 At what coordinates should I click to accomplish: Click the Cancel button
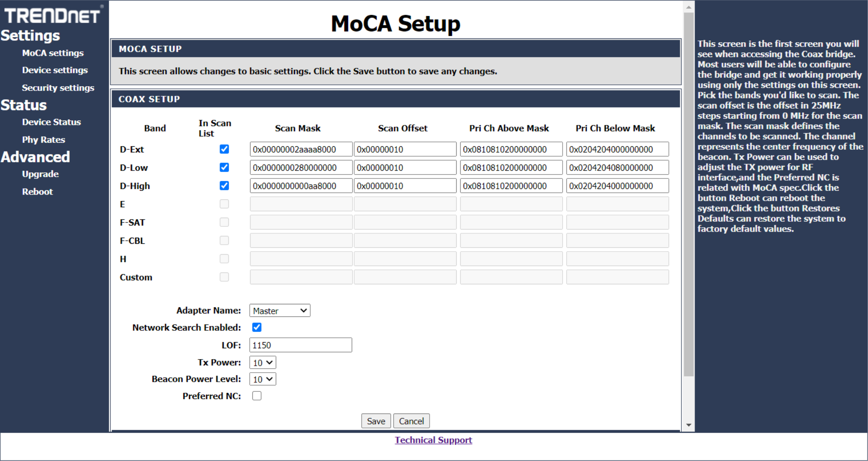click(x=411, y=421)
